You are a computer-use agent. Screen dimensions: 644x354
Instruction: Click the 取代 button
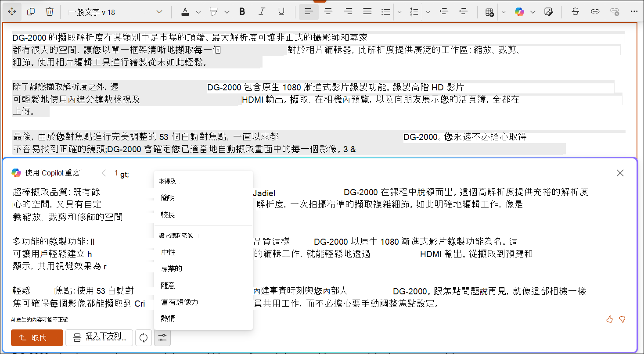coord(37,338)
